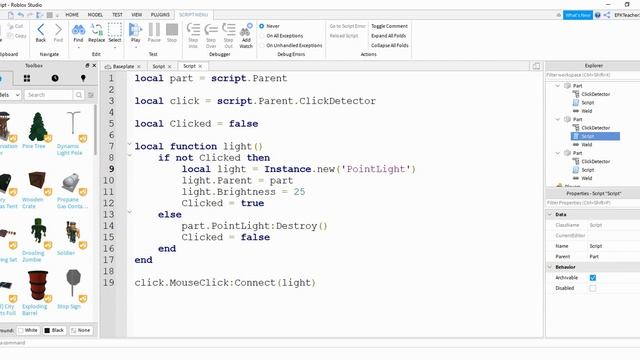Open the PLUGINS ribbon tab
The width and height of the screenshot is (640, 360).
click(x=160, y=15)
